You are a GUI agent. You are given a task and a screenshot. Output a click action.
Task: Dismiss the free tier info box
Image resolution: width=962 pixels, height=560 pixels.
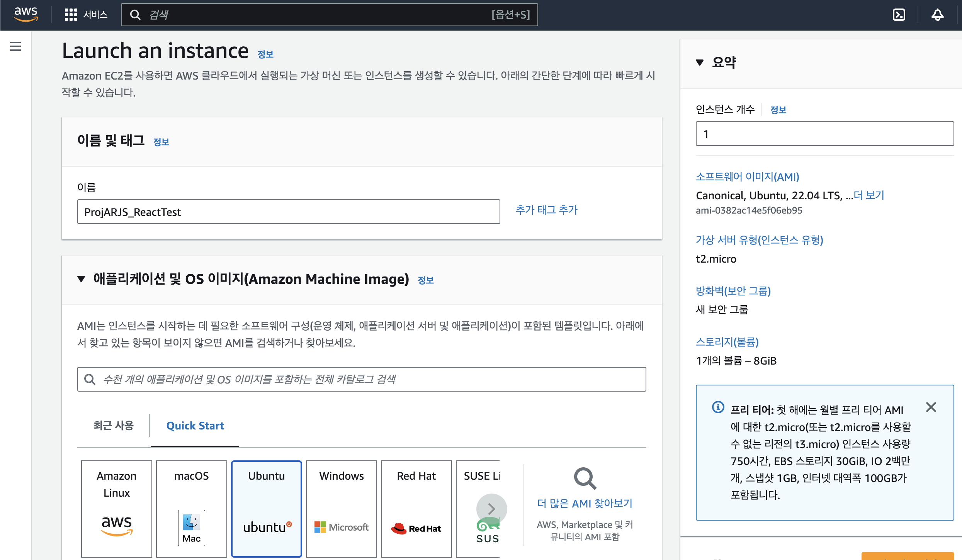coord(931,407)
